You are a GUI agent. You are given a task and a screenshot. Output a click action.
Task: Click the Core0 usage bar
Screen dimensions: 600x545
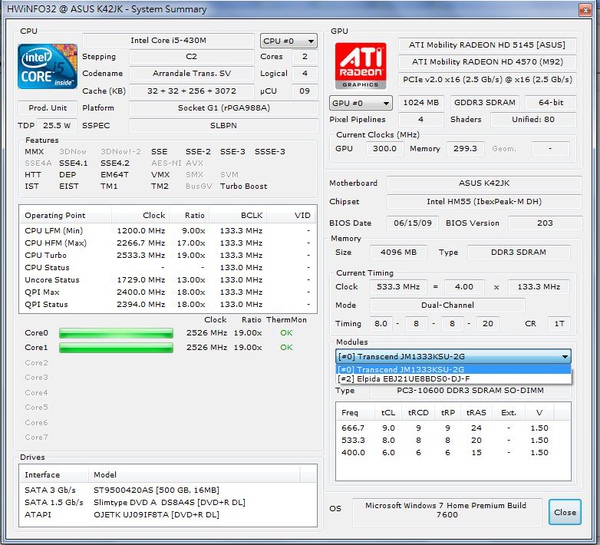click(x=116, y=333)
